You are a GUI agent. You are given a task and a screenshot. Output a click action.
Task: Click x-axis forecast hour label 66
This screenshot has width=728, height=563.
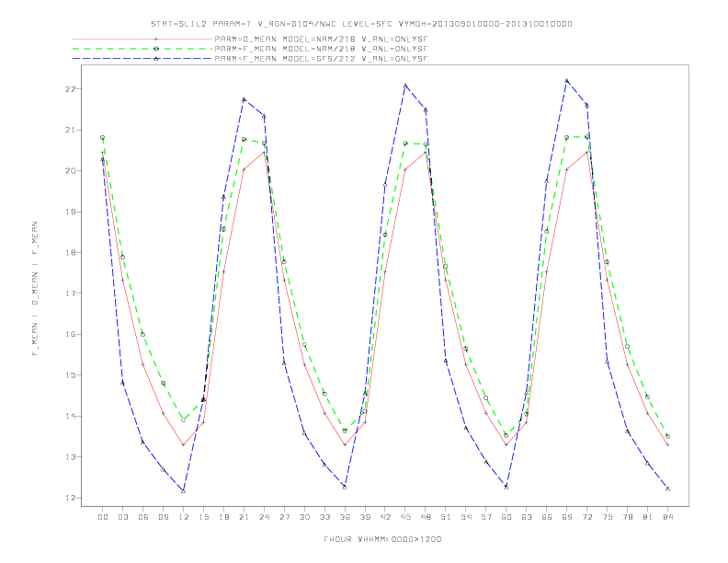click(x=547, y=517)
